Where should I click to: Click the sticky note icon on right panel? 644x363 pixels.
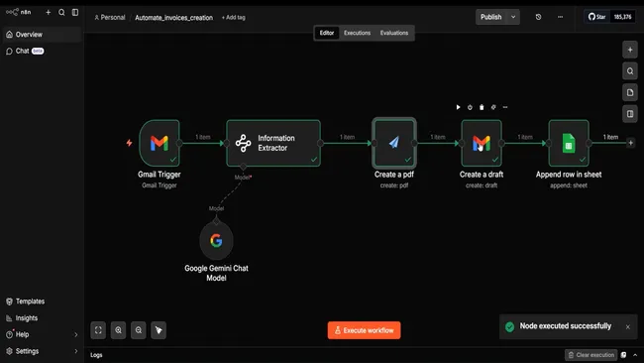pyautogui.click(x=629, y=92)
